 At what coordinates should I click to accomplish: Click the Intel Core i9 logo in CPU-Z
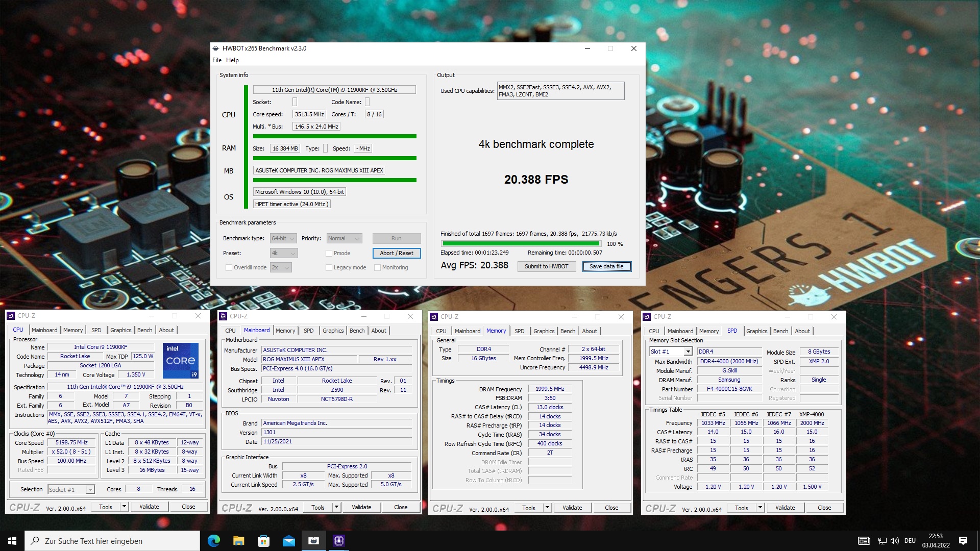[x=181, y=361]
